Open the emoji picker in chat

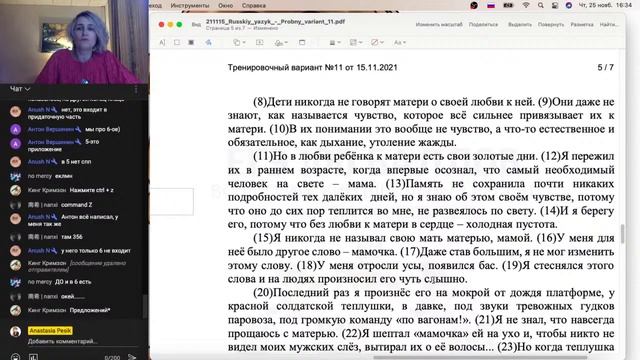coord(15,357)
